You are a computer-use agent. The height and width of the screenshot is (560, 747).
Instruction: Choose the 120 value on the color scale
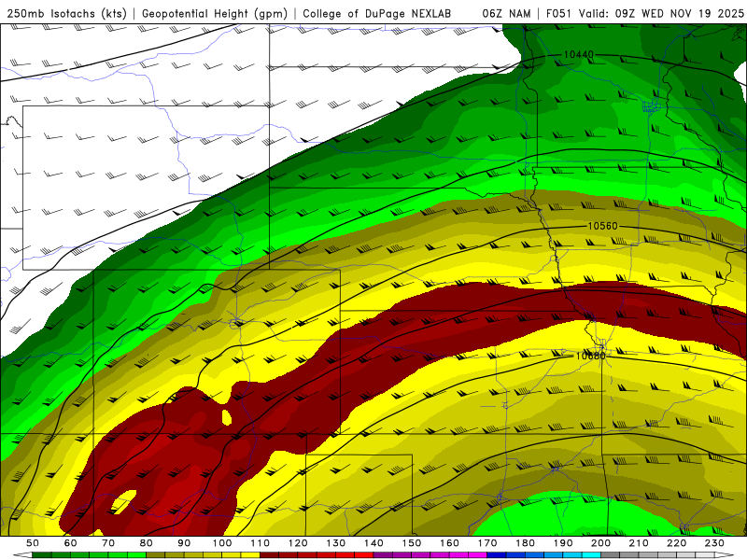click(x=298, y=543)
